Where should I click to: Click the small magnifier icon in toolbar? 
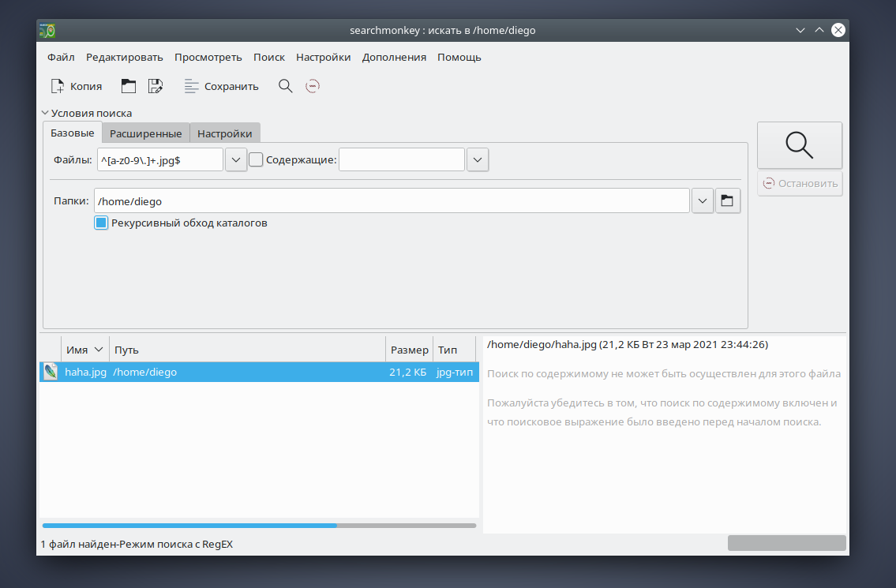[x=286, y=86]
